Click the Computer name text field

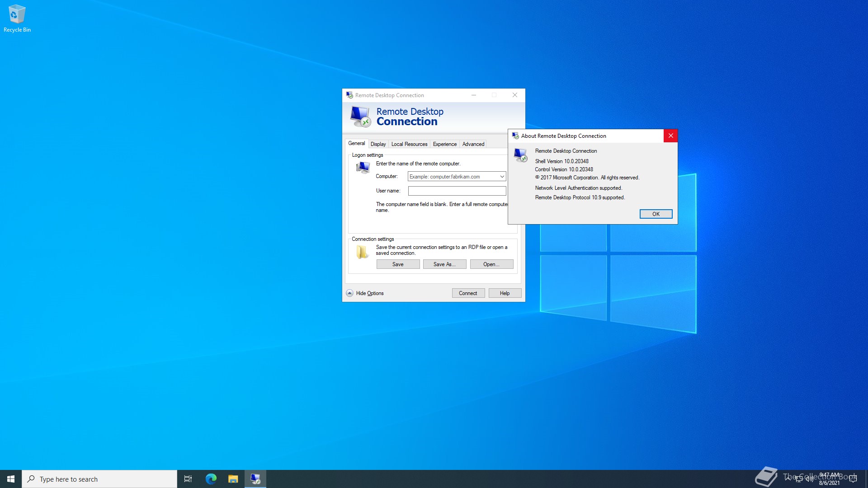click(453, 177)
